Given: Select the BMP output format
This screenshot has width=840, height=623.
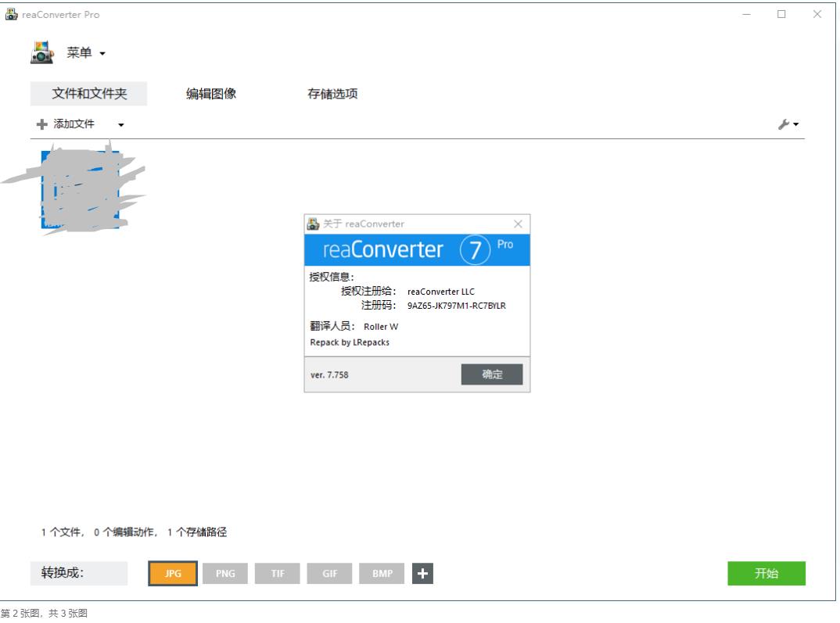Looking at the screenshot, I should 382,573.
